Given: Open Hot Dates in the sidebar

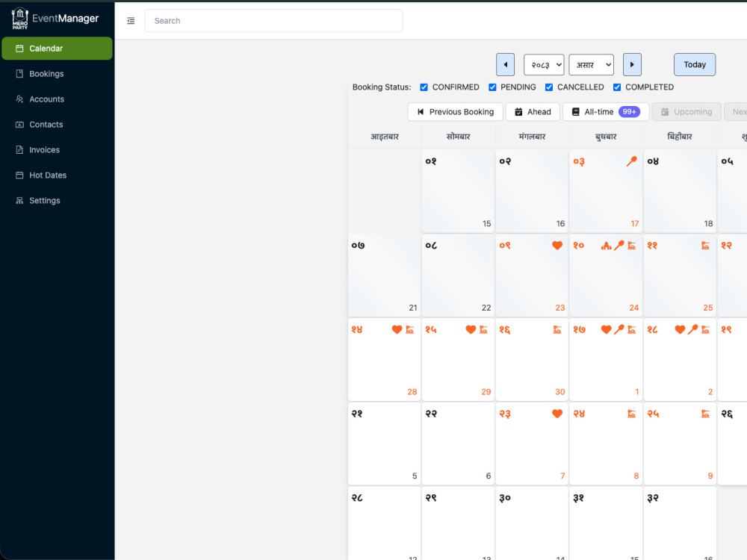Looking at the screenshot, I should [x=58, y=175].
